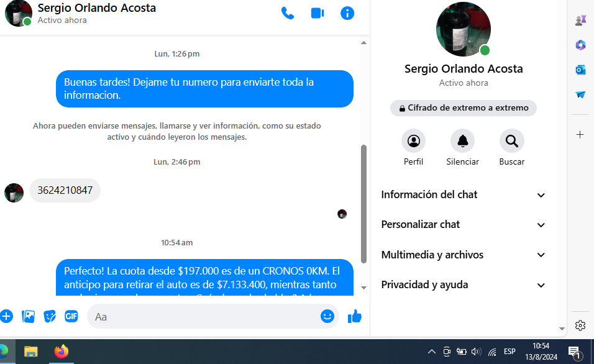Viewport: 594px width, 364px height.
Task: Click the Cifrado de extremo a extremo label
Action: coord(463,108)
